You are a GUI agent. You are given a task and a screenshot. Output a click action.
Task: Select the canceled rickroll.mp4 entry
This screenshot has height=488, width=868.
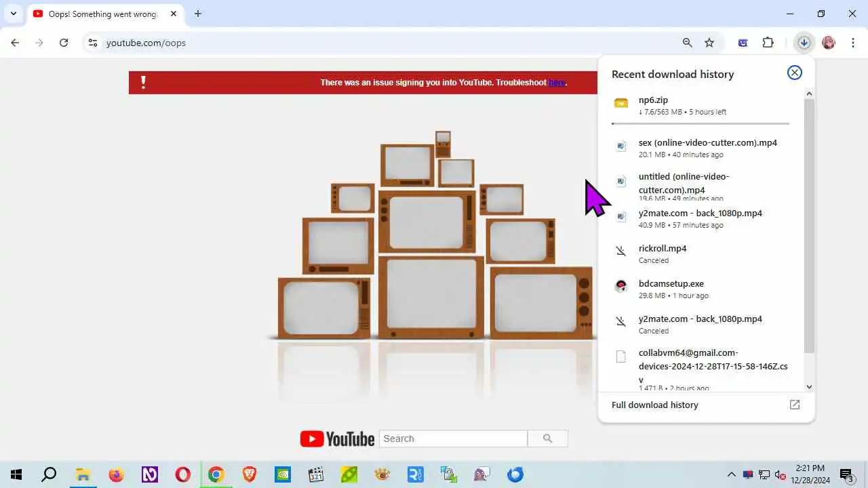coord(701,253)
